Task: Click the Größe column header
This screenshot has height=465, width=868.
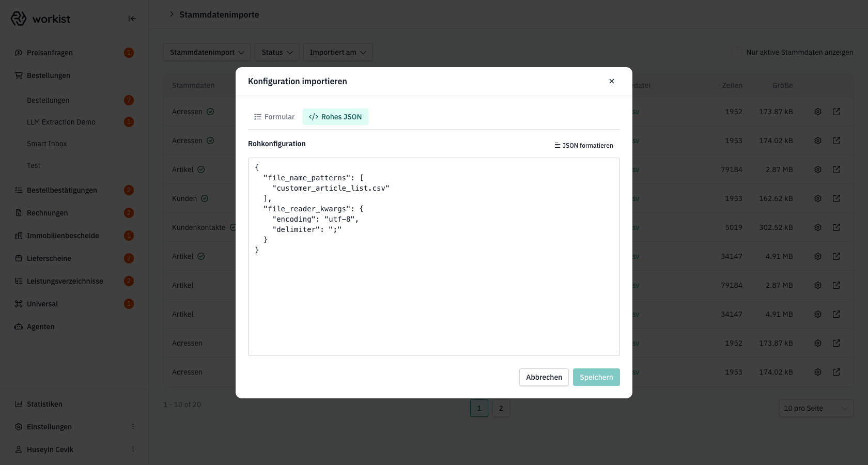Action: pyautogui.click(x=782, y=85)
